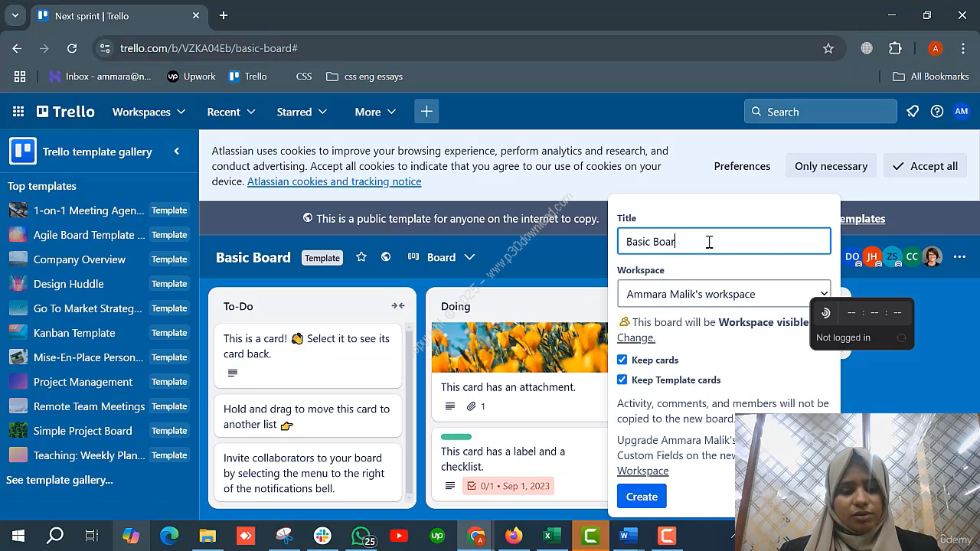Bookmark this page with the star icon
The width and height of the screenshot is (980, 551).
[828, 48]
